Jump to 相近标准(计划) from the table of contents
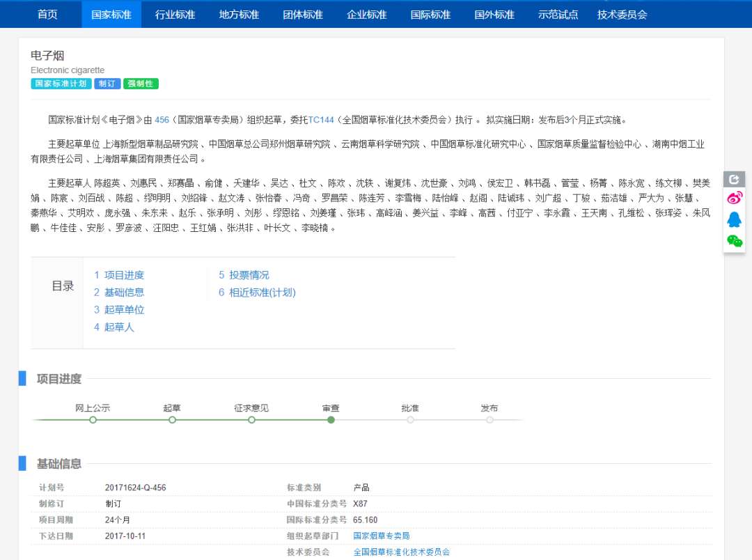Viewport: 752px width, 560px height. point(259,293)
